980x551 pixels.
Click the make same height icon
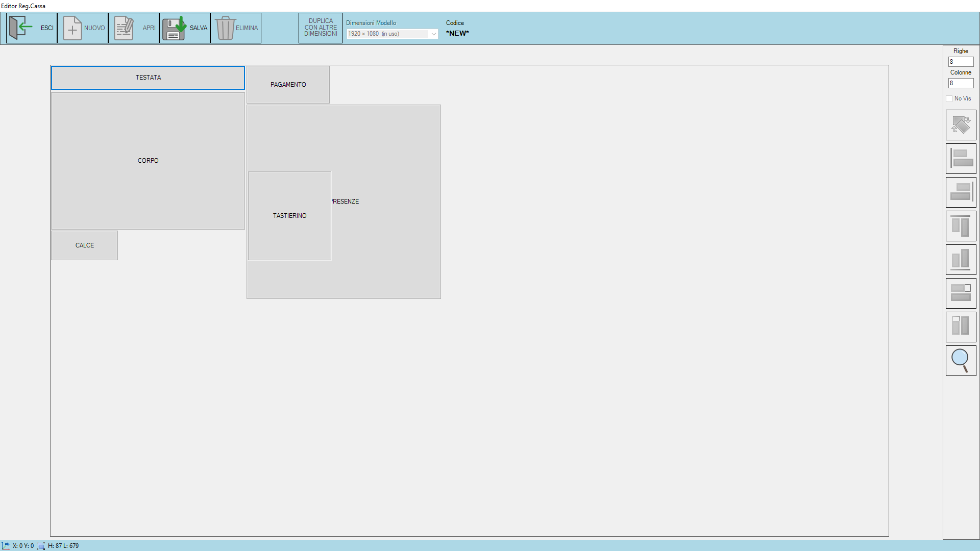point(961,327)
